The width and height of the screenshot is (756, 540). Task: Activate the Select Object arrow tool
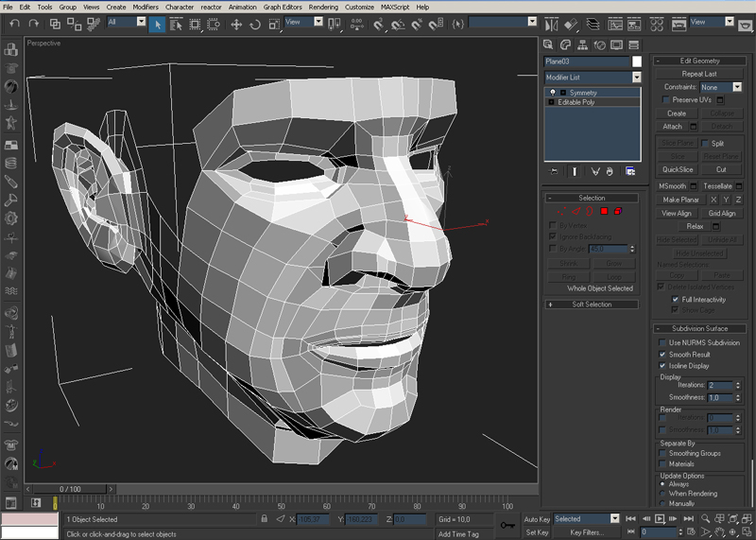click(157, 24)
